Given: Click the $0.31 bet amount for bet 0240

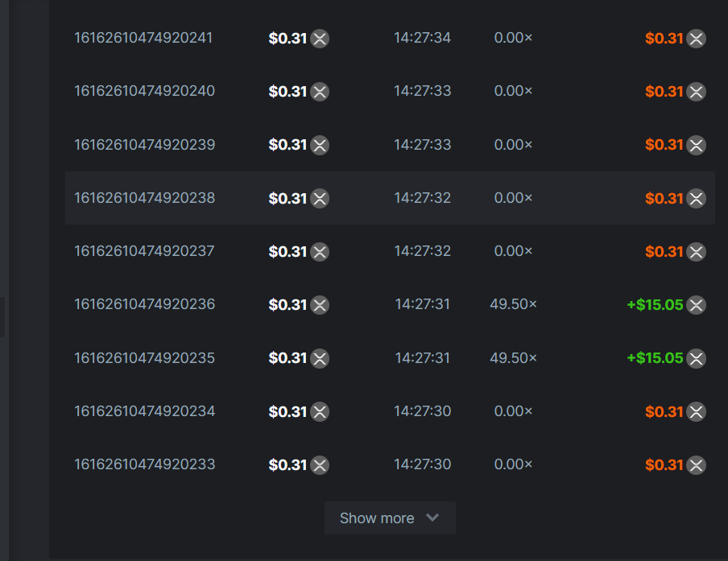Looking at the screenshot, I should click(x=287, y=92).
